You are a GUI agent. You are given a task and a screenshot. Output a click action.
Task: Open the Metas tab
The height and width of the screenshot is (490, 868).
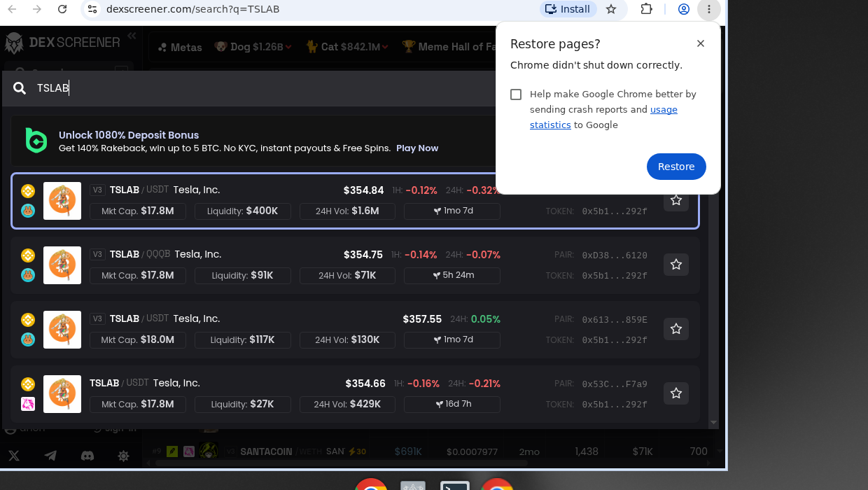coord(181,47)
